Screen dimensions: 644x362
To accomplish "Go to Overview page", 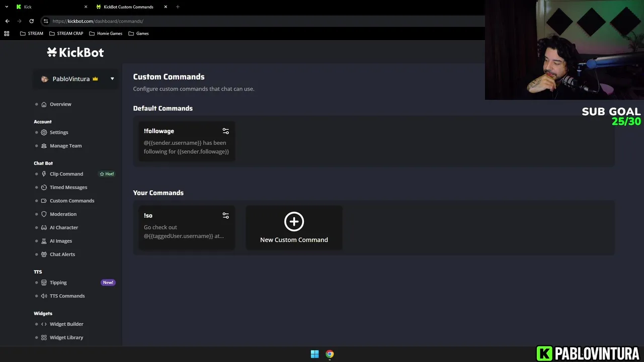I will [60, 104].
